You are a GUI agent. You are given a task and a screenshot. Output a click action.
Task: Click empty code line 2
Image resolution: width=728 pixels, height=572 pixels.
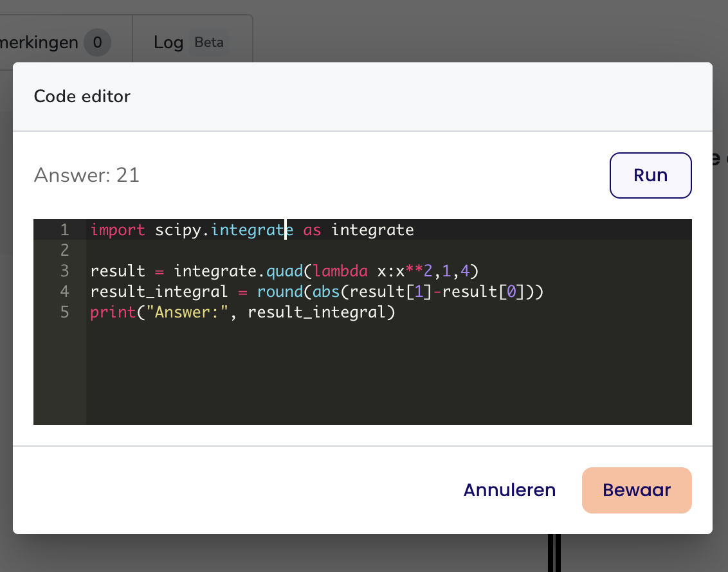388,250
